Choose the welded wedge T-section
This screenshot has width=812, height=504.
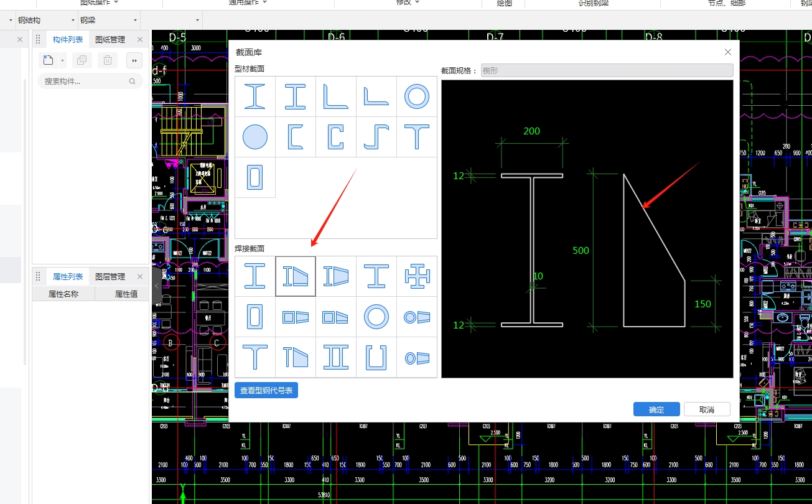[x=296, y=357]
